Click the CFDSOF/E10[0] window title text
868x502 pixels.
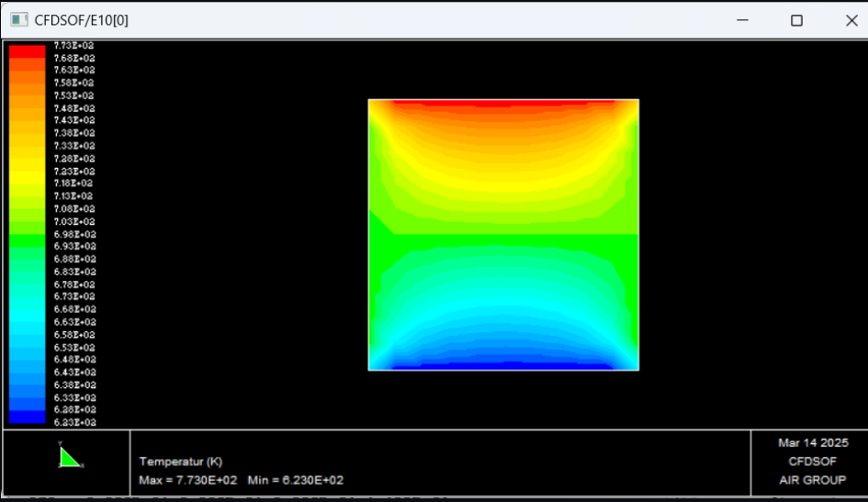81,20
